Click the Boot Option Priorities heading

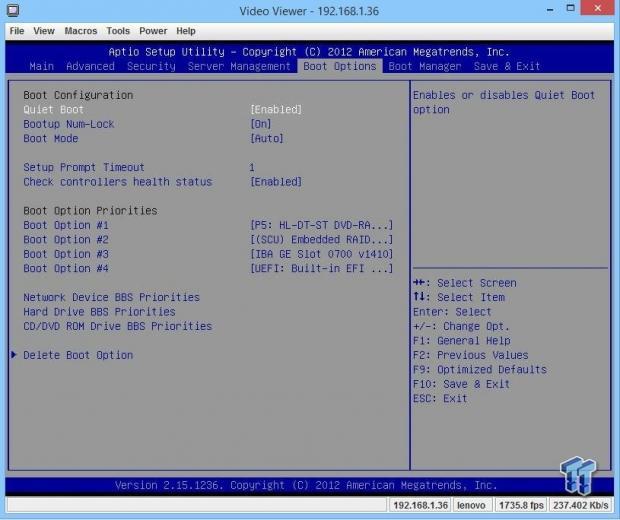(90, 211)
